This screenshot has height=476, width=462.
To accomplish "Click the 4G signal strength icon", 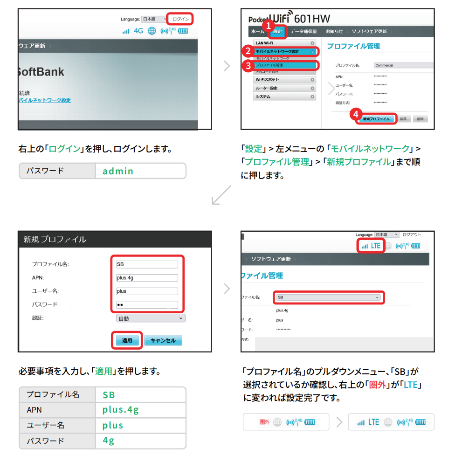I will 132,31.
